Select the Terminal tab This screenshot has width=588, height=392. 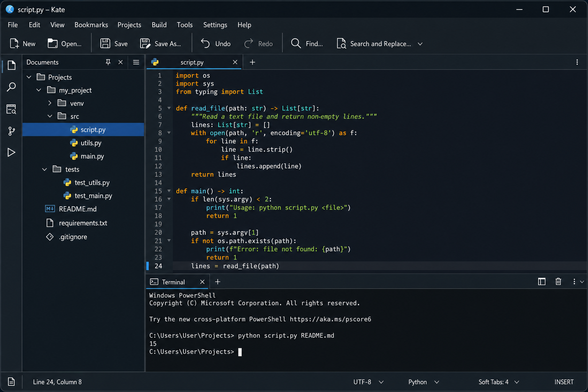[172, 282]
